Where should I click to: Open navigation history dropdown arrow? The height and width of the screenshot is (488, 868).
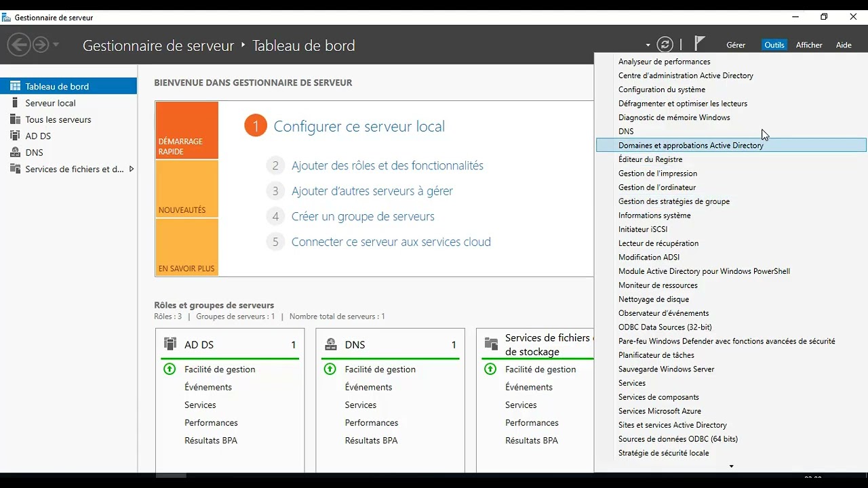56,45
